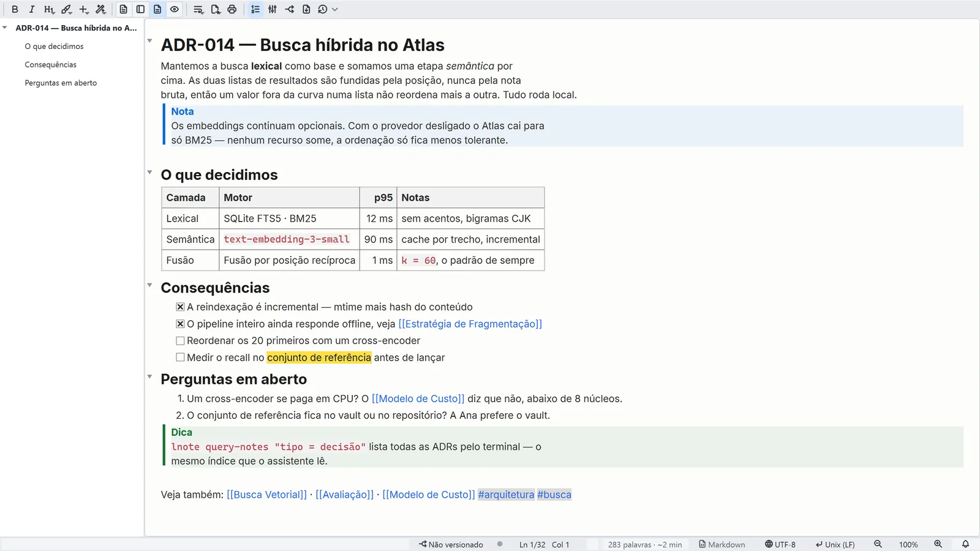The height and width of the screenshot is (551, 980).
Task: Go to 'Perguntas em aberto' in the outline
Action: coord(61,83)
